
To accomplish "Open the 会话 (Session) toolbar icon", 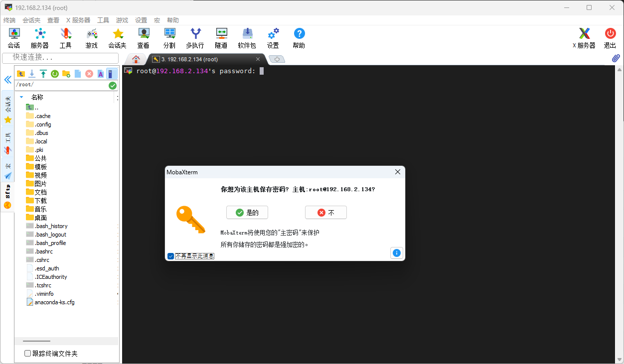I will tap(14, 38).
